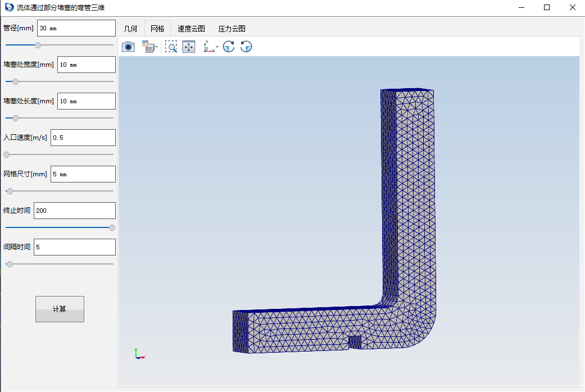Click the 管径 input field
The height and width of the screenshot is (392, 585).
pos(76,28)
